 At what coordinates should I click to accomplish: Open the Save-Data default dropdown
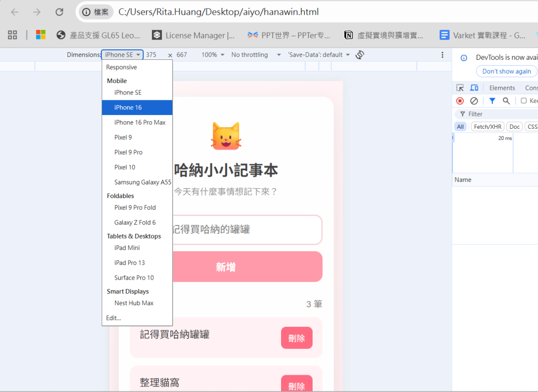click(x=319, y=55)
